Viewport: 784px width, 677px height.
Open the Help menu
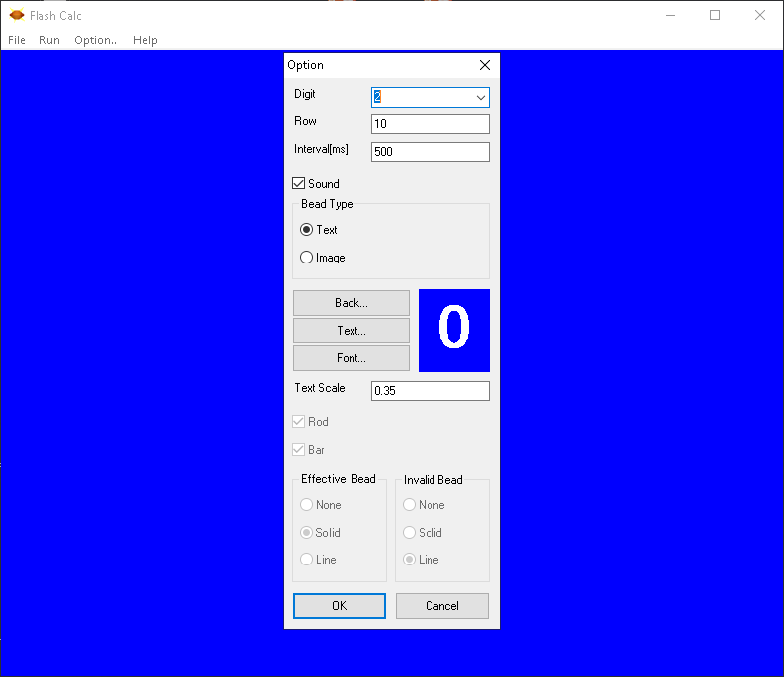pyautogui.click(x=145, y=40)
